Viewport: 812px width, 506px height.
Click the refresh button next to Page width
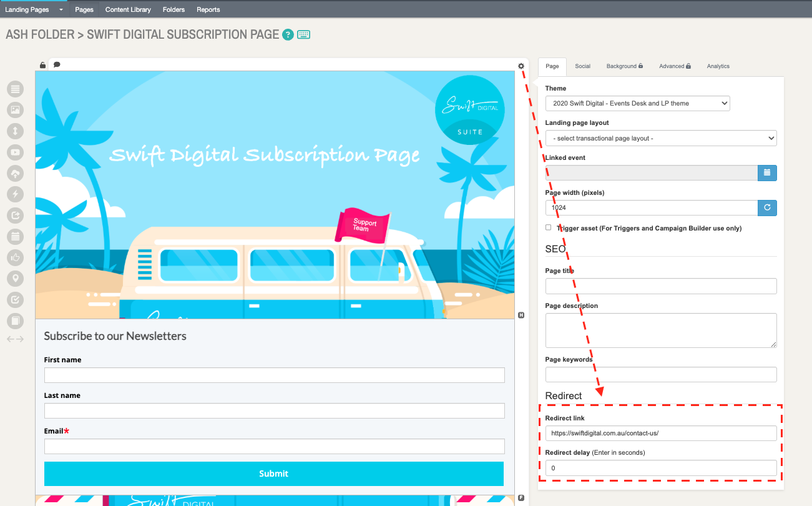coord(768,208)
